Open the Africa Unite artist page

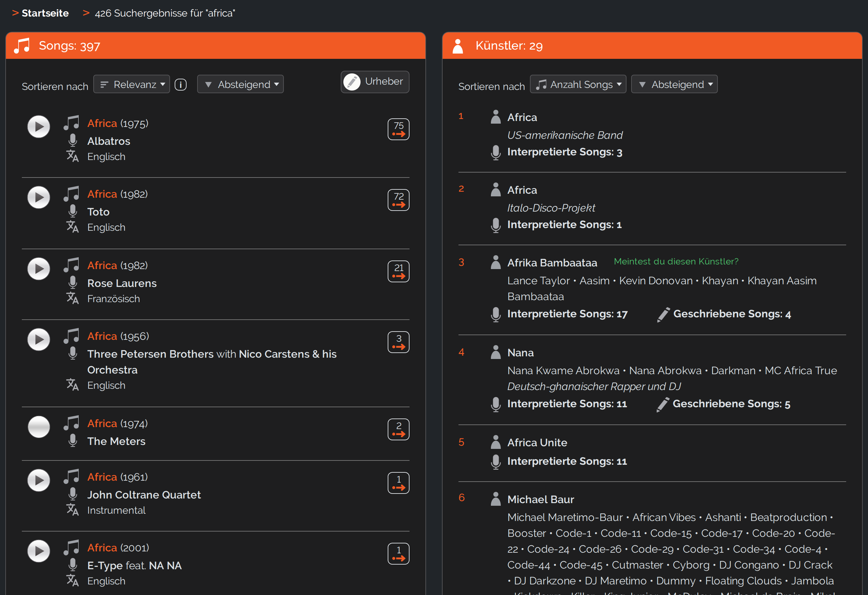point(537,442)
